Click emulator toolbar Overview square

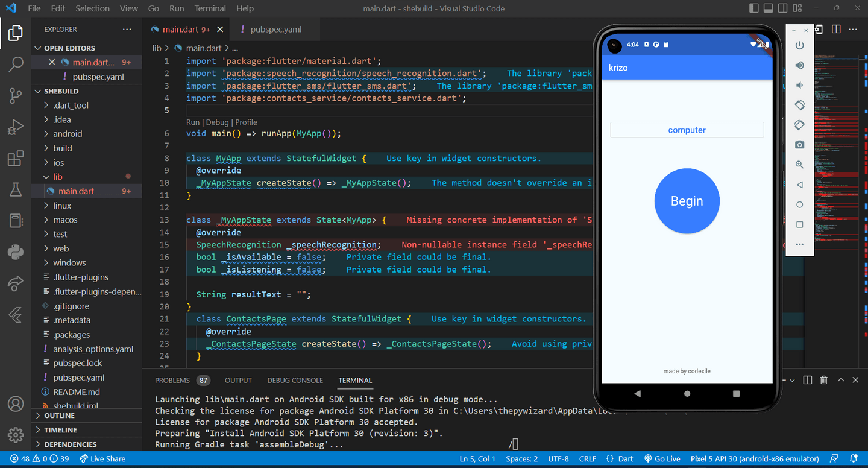[800, 224]
